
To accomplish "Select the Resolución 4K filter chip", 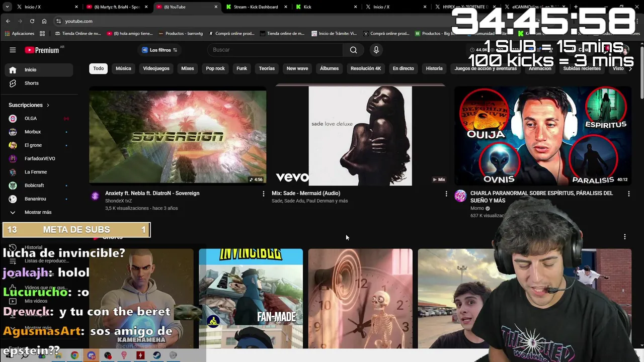I will click(366, 68).
